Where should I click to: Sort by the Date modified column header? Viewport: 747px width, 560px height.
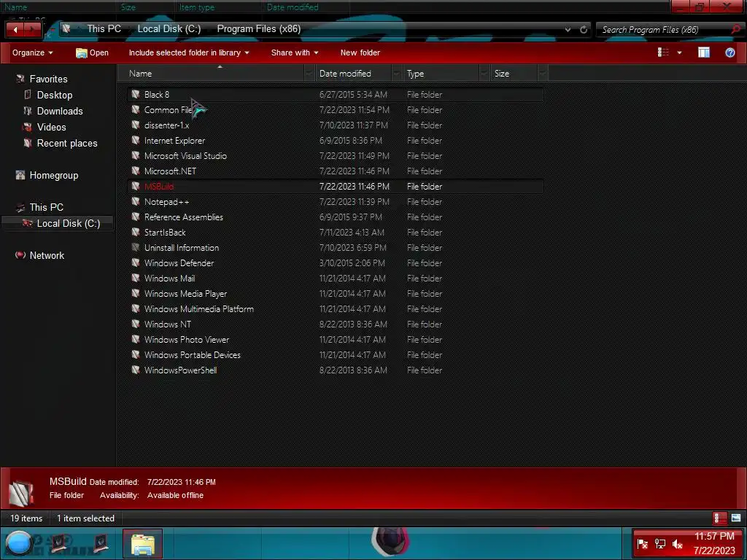352,74
